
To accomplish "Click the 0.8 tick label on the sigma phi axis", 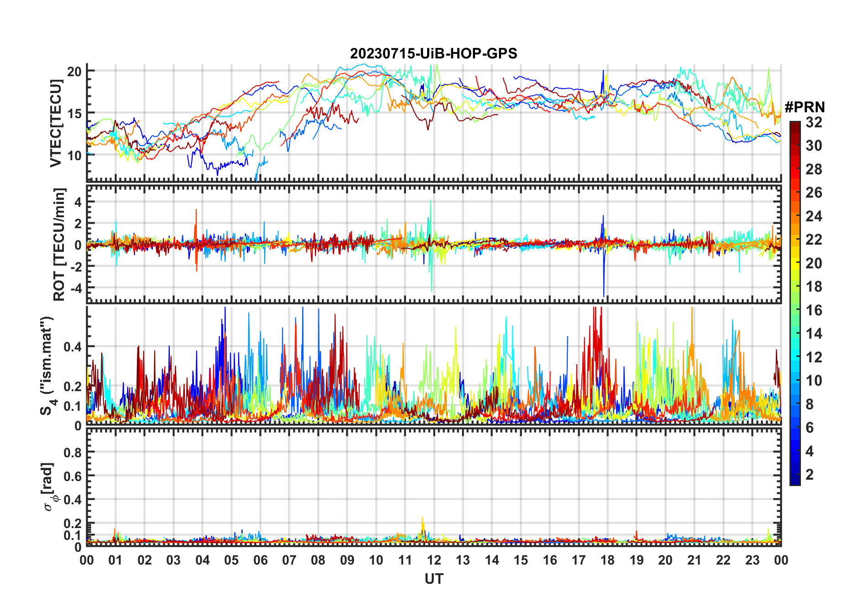I will tap(73, 452).
